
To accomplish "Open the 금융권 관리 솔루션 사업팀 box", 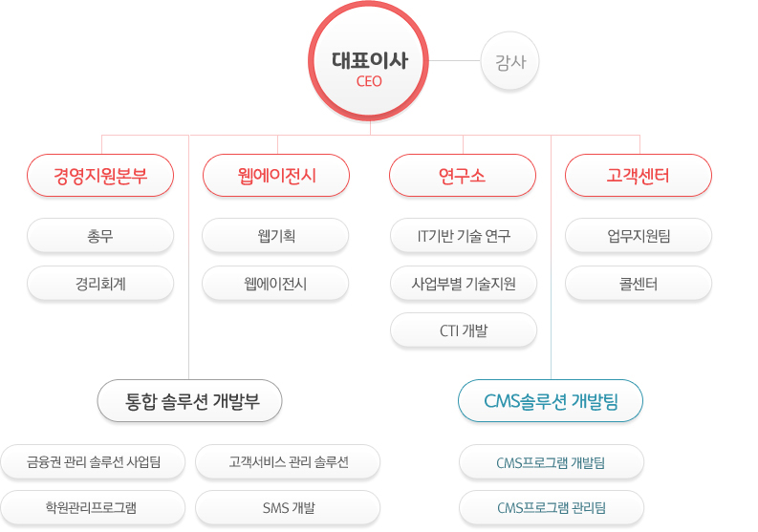I will pyautogui.click(x=93, y=462).
